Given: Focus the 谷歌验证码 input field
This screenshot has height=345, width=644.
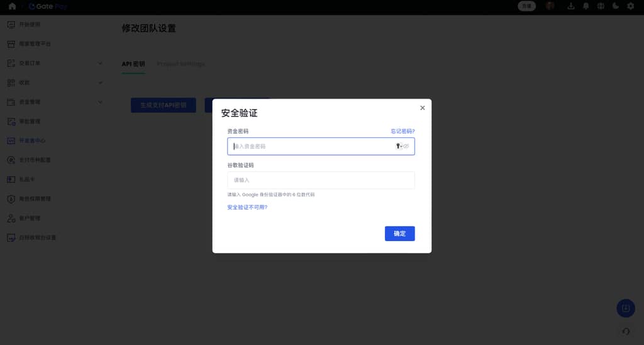Looking at the screenshot, I should click(321, 180).
